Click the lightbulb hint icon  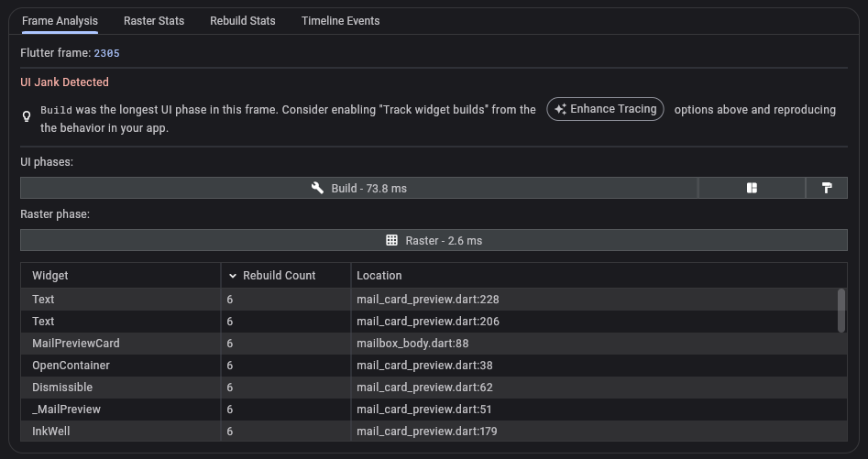tap(27, 117)
